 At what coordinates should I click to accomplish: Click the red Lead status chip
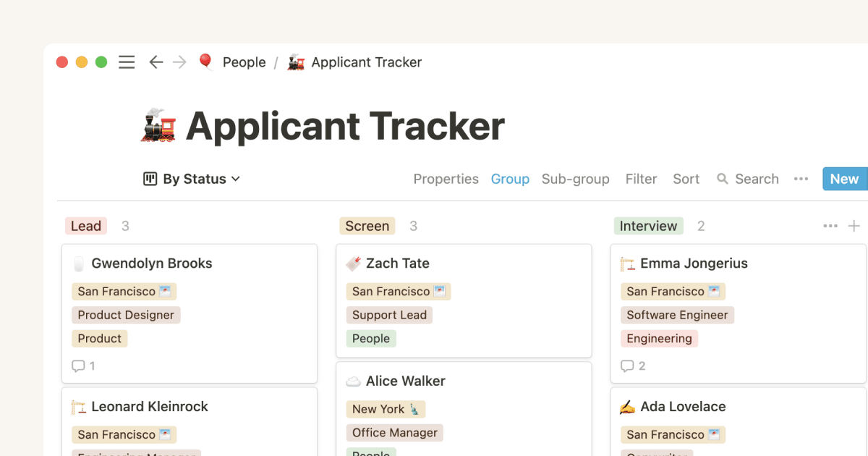[85, 226]
